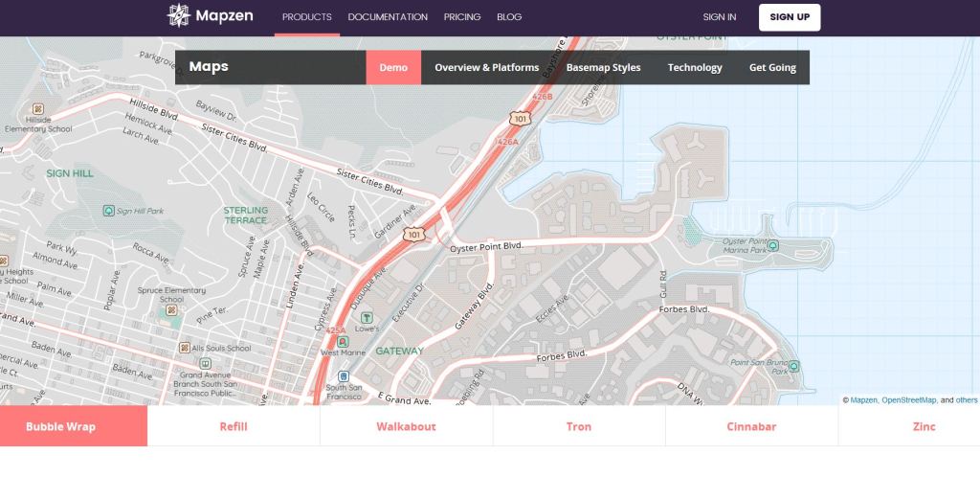The height and width of the screenshot is (477, 980).
Task: Click the Leo Circle street label
Action: click(x=321, y=207)
